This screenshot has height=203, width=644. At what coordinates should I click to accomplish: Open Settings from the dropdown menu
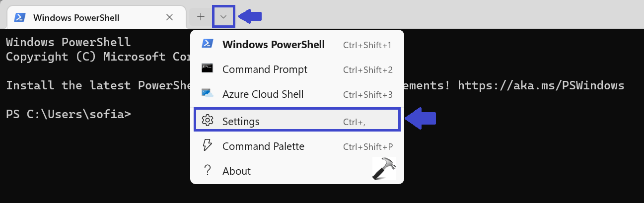tap(241, 121)
